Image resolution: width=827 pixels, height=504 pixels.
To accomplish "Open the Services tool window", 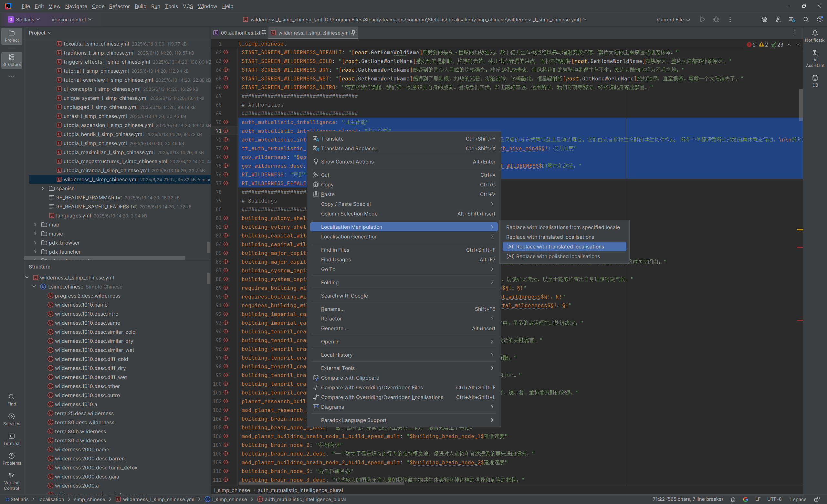I will click(12, 419).
